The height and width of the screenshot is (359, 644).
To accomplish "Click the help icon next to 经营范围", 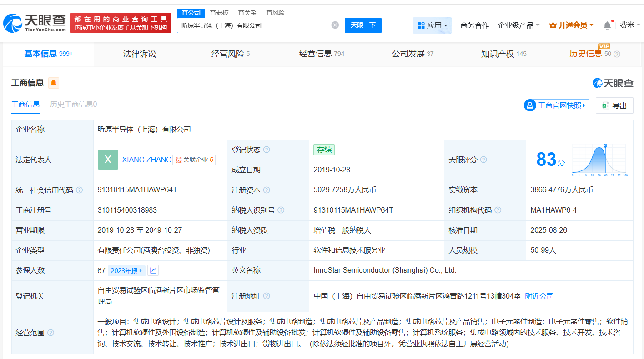I will (x=50, y=333).
